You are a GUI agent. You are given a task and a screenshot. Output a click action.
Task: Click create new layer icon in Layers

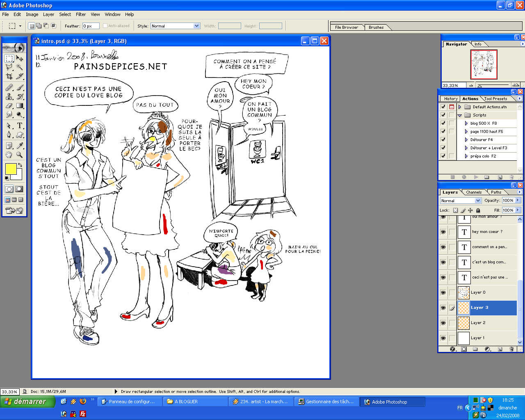[500, 349]
